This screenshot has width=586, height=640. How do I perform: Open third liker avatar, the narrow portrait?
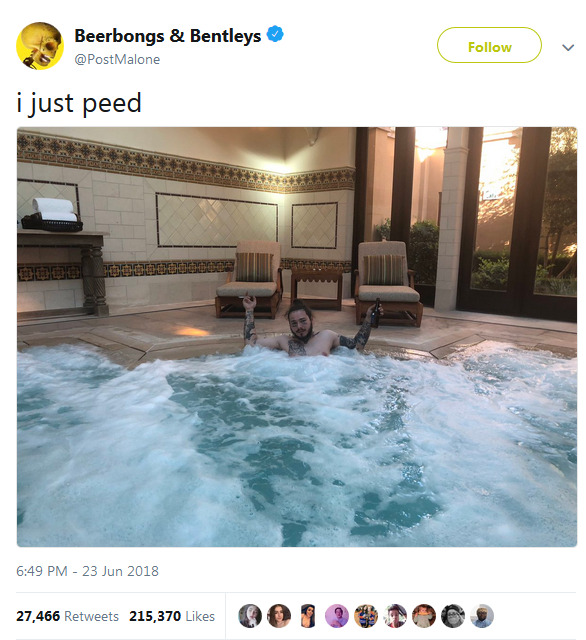[308, 616]
